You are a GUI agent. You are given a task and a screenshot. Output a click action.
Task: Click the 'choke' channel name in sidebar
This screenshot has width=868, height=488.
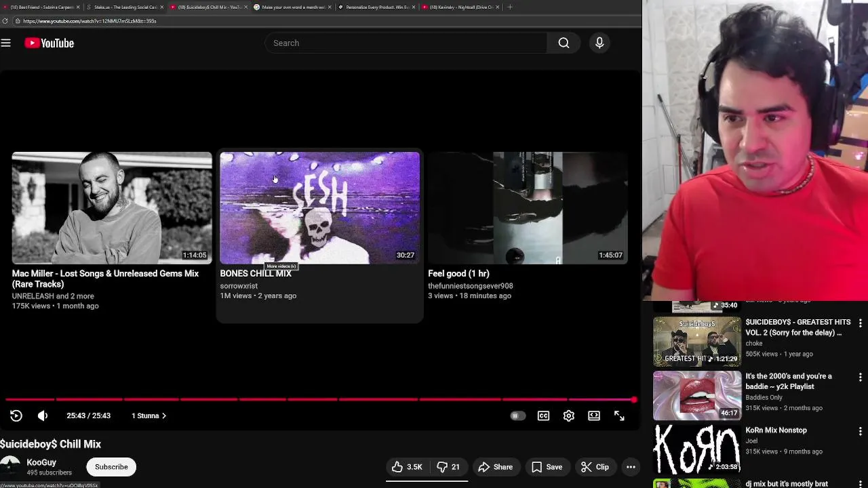coord(754,344)
